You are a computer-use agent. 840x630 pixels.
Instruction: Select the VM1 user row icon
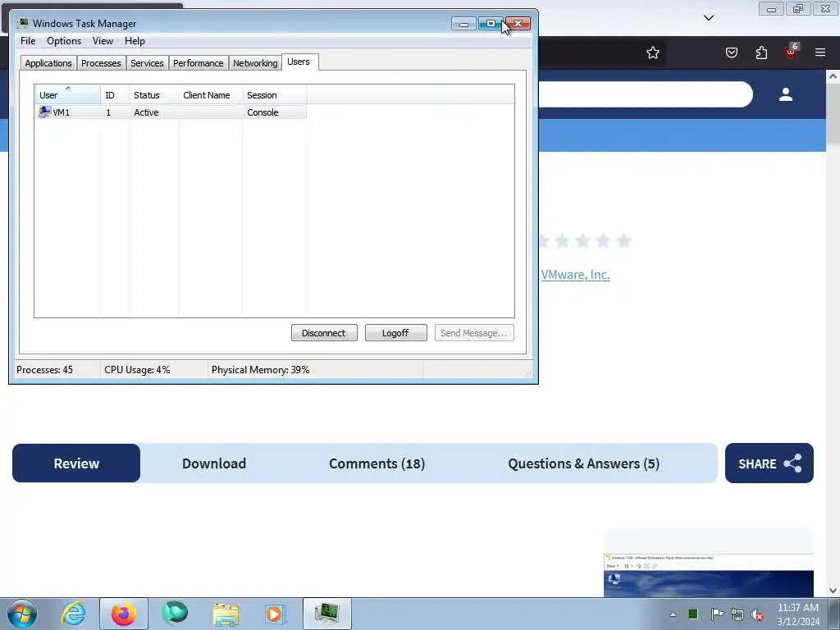(x=44, y=112)
